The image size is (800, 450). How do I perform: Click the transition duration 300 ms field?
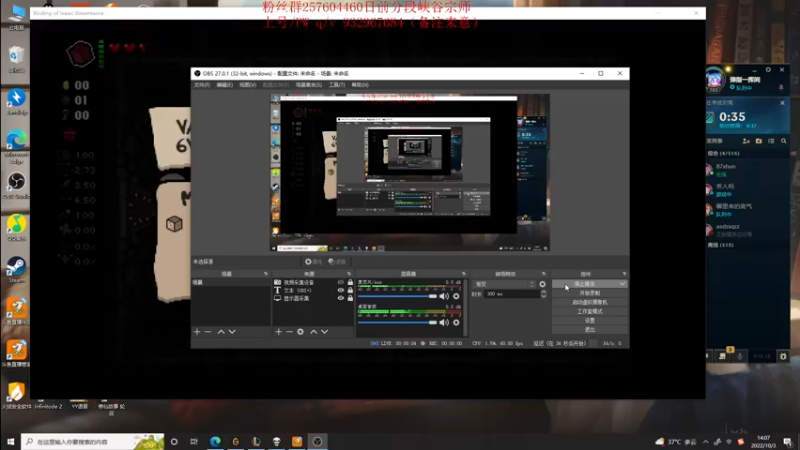tap(512, 294)
